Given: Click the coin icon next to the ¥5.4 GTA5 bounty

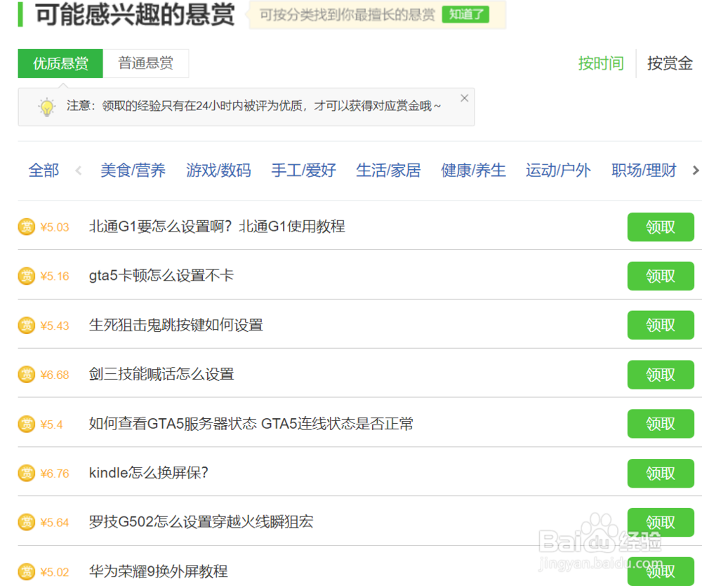Looking at the screenshot, I should tap(27, 424).
